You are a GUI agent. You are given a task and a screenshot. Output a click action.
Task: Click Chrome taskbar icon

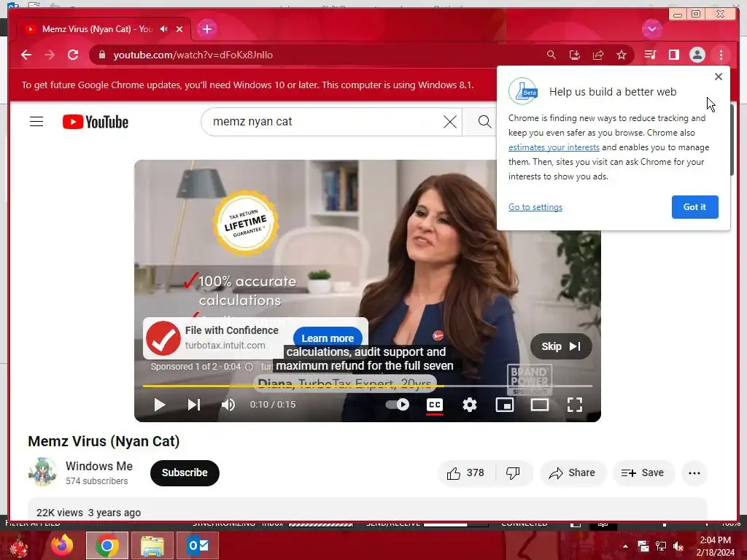coord(107,545)
